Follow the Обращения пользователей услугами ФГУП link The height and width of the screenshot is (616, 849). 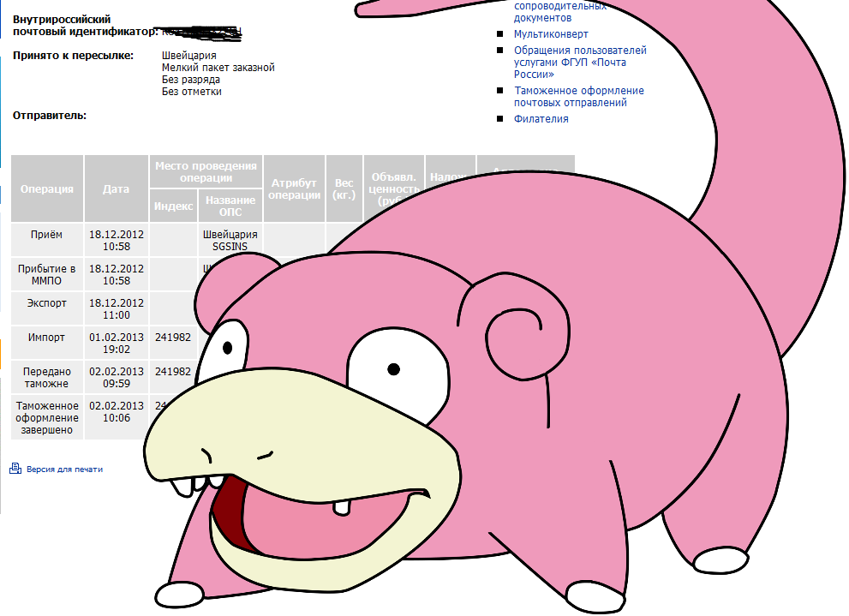point(580,63)
